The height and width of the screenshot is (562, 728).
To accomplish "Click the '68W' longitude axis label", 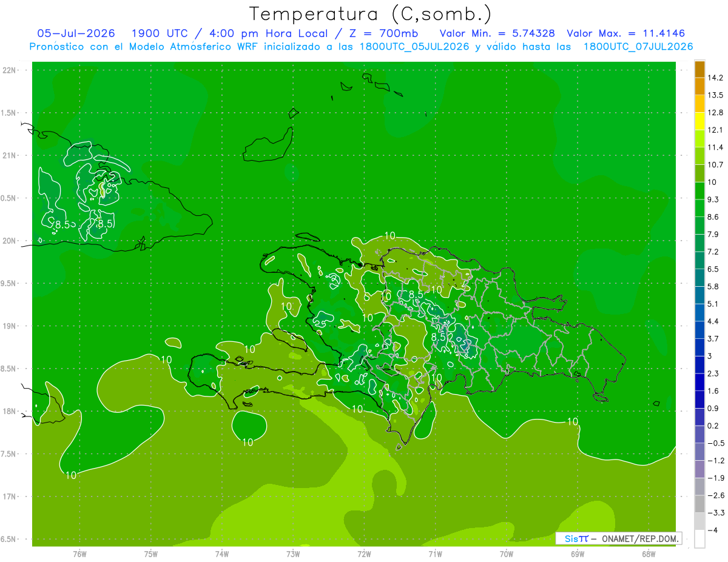I will tap(649, 554).
